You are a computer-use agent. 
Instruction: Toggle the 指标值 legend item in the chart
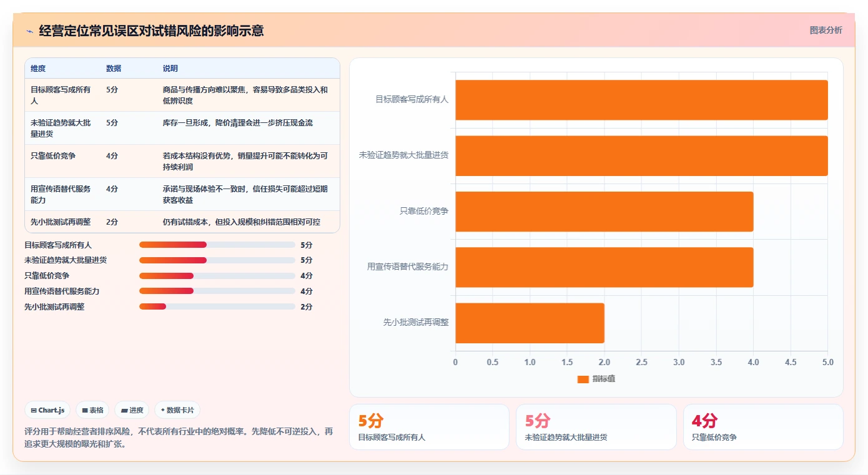pos(596,379)
